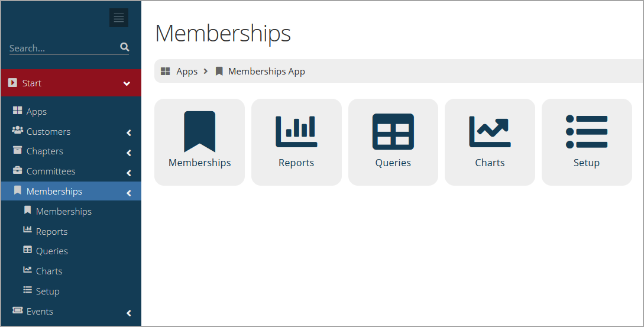Expand the Committees submenu arrow
Image resolution: width=644 pixels, height=327 pixels.
pos(129,173)
